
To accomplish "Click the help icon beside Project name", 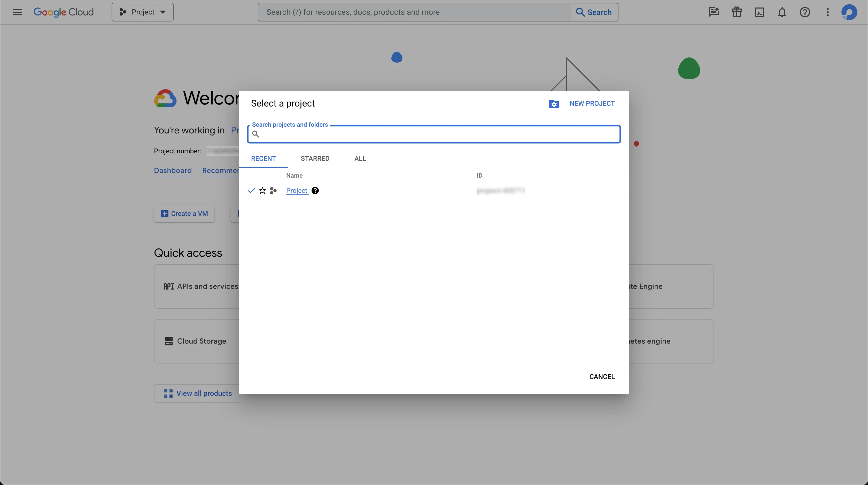I will 315,191.
